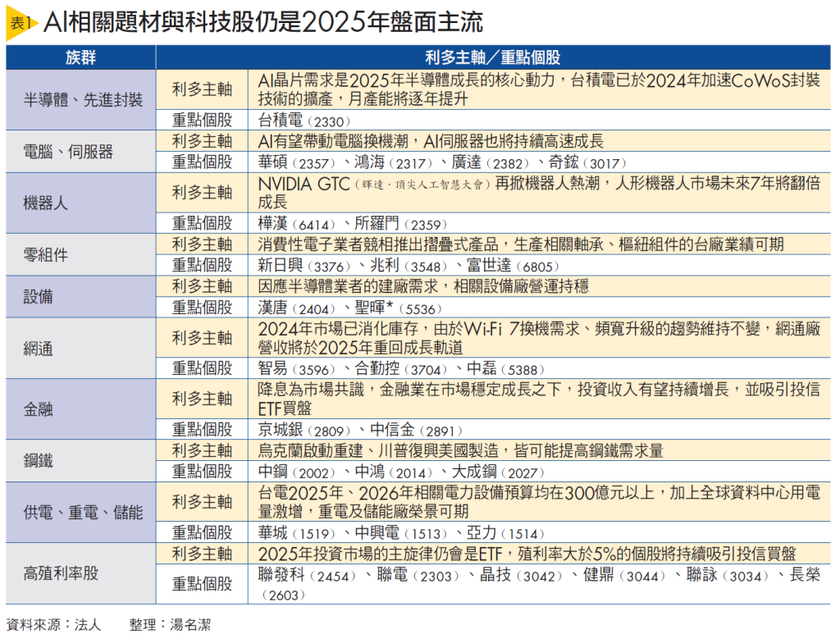Click the credit '整理:湯名潔'

[x=170, y=624]
